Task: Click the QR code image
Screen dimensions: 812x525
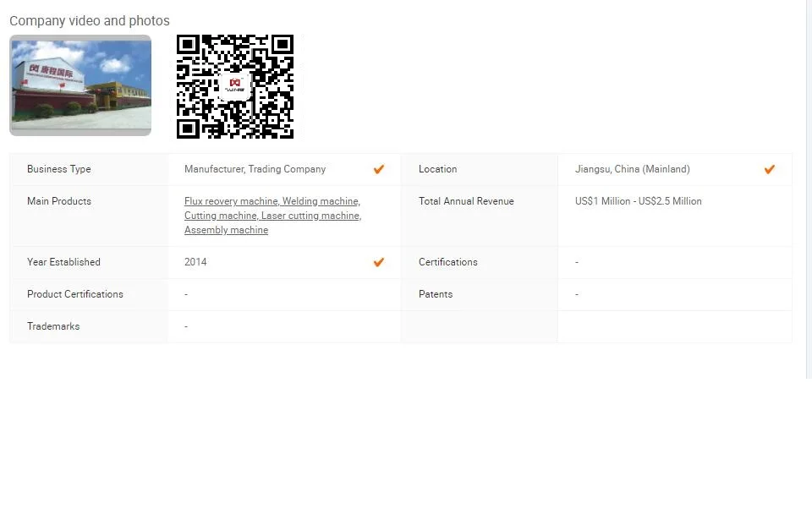Action: 235,86
